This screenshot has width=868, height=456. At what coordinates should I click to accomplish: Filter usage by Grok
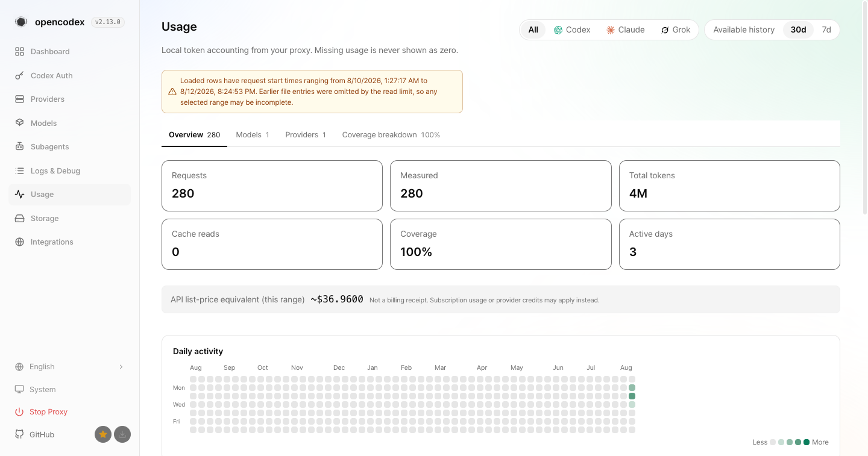(676, 30)
